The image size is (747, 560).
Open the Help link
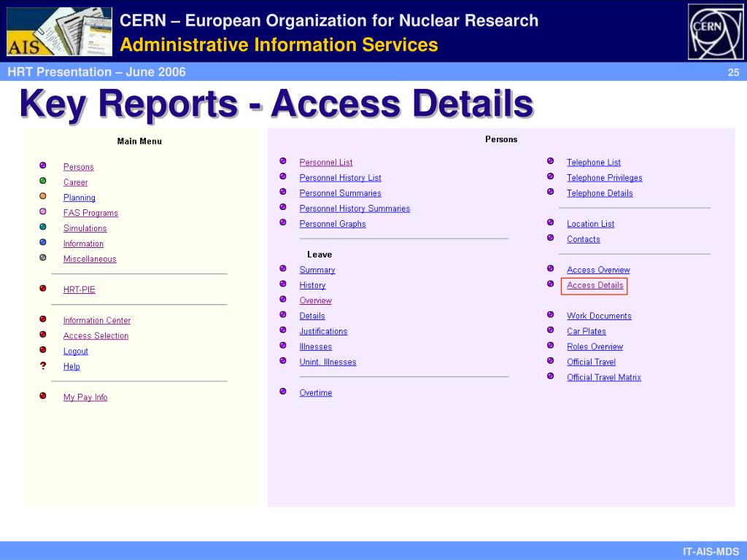[72, 367]
